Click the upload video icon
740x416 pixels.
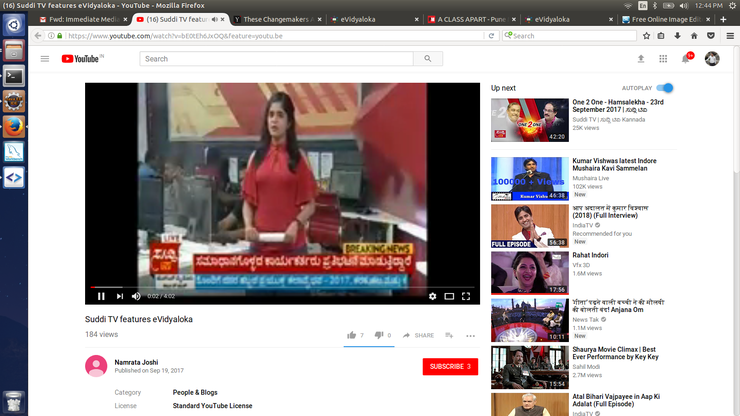641,59
